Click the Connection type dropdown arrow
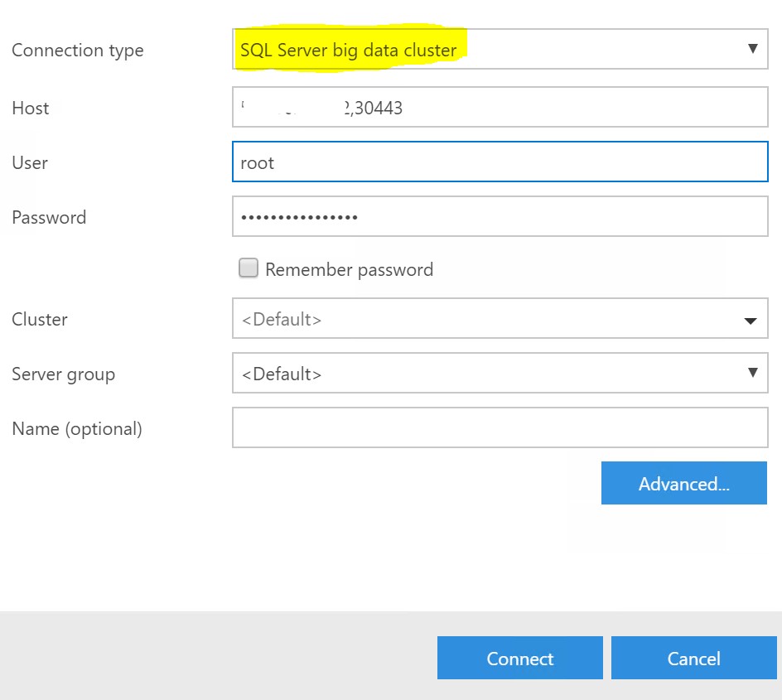The image size is (782, 700). tap(752, 49)
